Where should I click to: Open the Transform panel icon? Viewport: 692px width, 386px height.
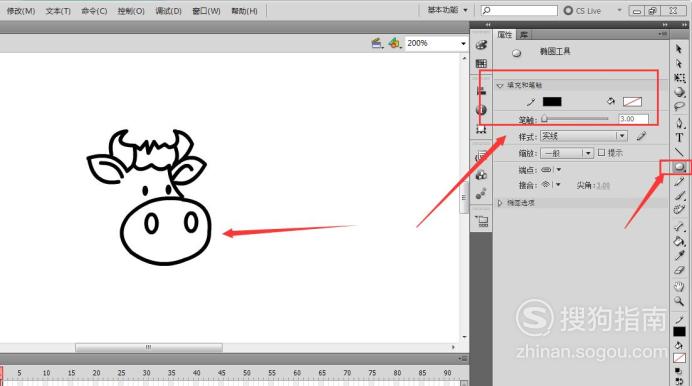point(481,129)
